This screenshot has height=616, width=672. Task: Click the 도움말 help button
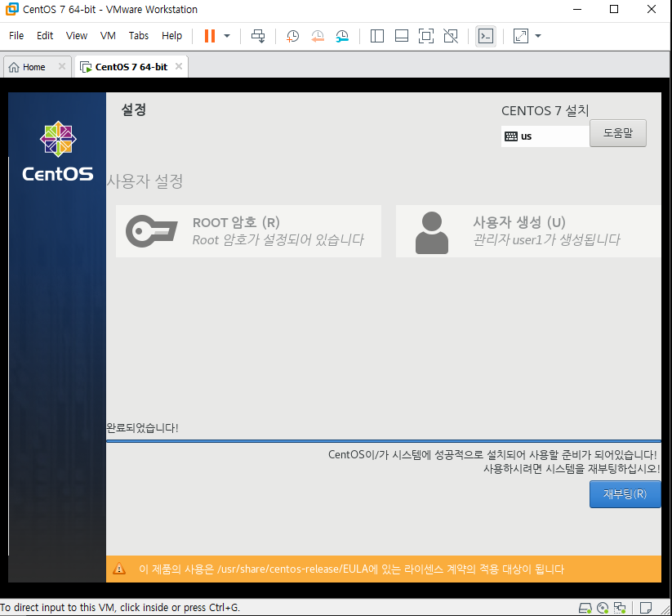618,133
